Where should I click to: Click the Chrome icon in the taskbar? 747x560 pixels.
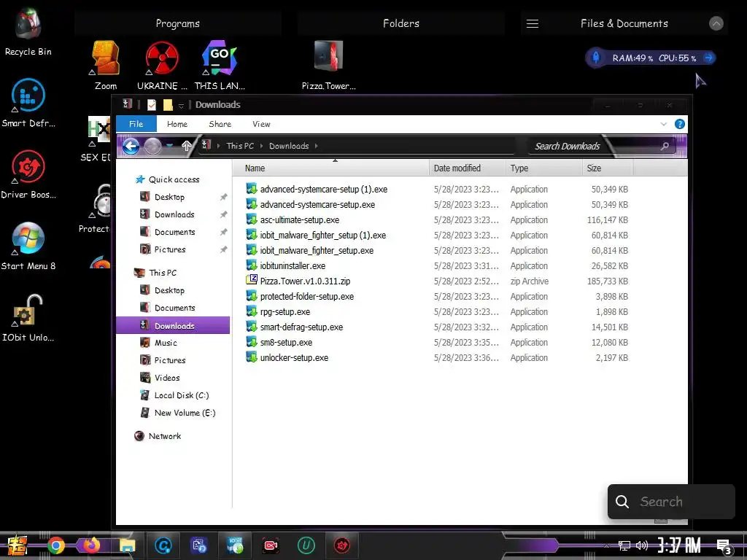pyautogui.click(x=55, y=545)
